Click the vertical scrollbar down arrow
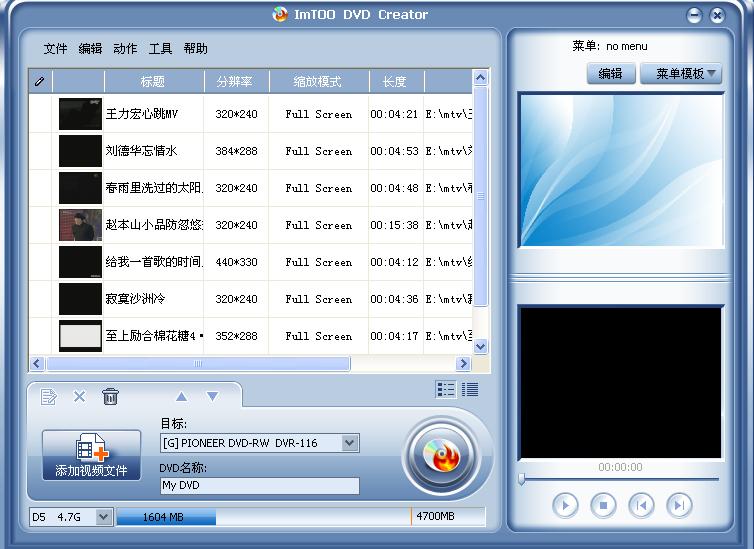 pos(480,346)
